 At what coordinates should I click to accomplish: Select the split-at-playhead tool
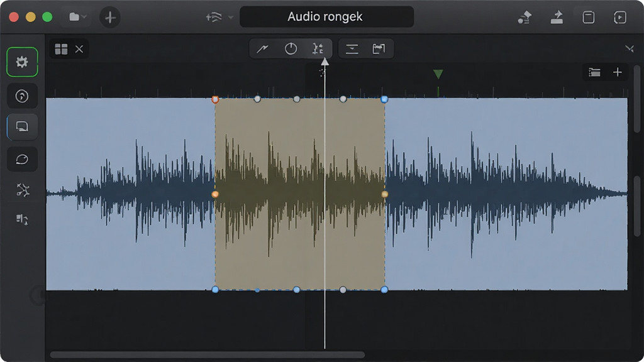pos(318,49)
